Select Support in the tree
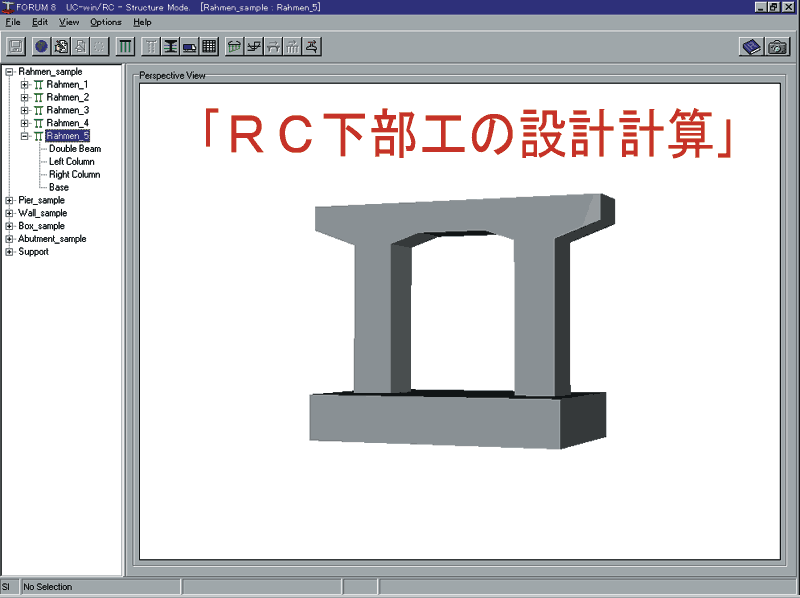Viewport: 800px width, 598px height. click(x=33, y=252)
